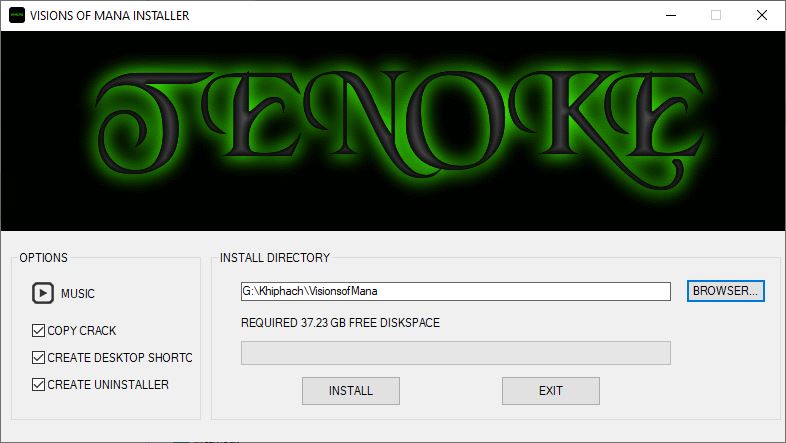Click the OPTIONS group label
786x443 pixels.
[x=44, y=258]
